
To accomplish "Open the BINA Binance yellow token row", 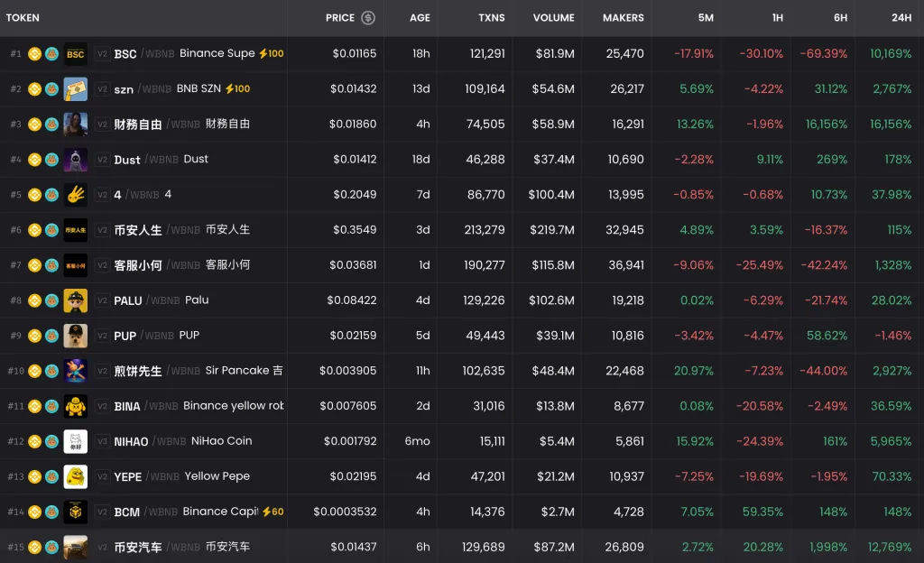I will pyautogui.click(x=233, y=406).
